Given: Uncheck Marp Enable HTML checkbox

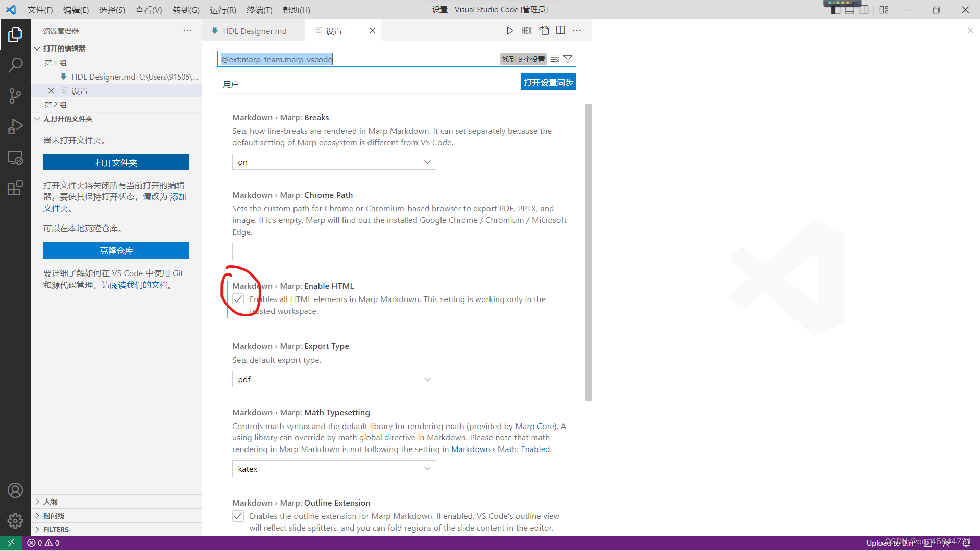Looking at the screenshot, I should pos(238,299).
